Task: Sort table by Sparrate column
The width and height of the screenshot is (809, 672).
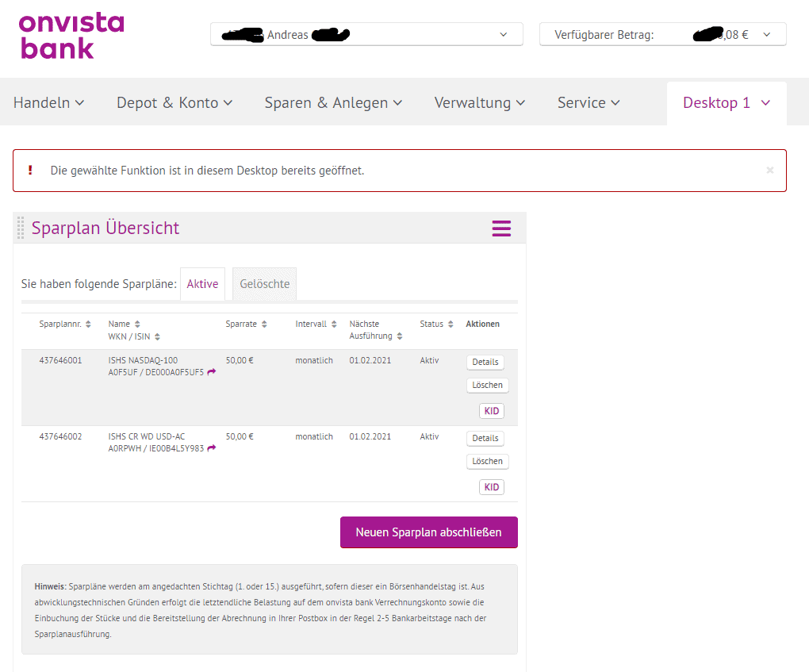Action: click(264, 324)
